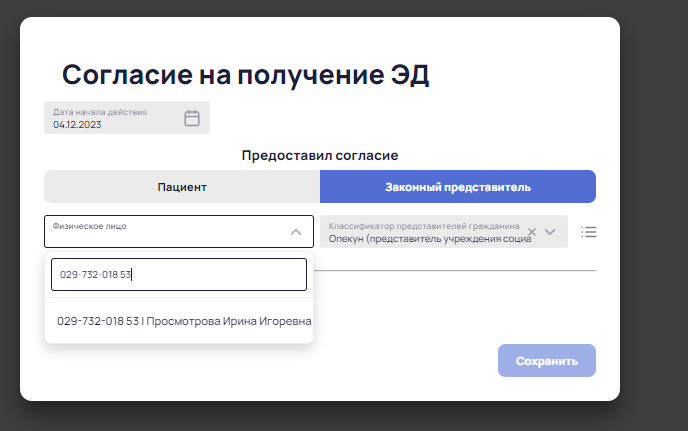Open the calendar date picker icon
This screenshot has height=431, width=688.
(192, 118)
